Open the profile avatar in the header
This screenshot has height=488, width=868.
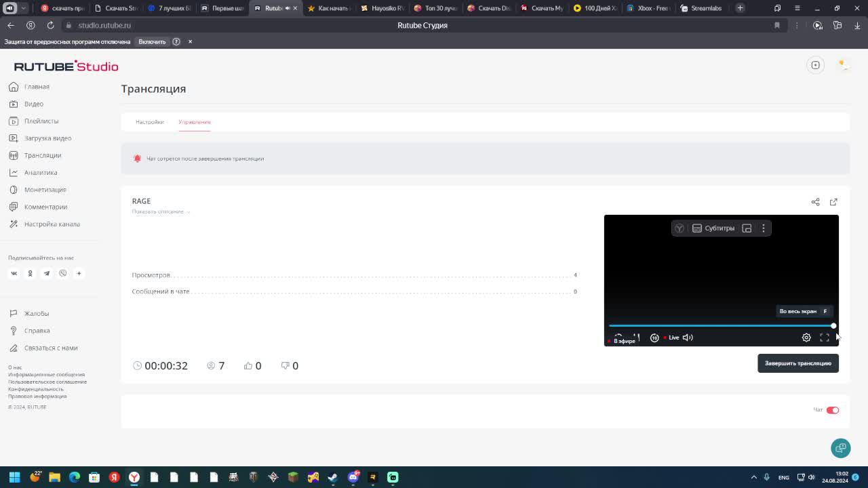(x=843, y=65)
